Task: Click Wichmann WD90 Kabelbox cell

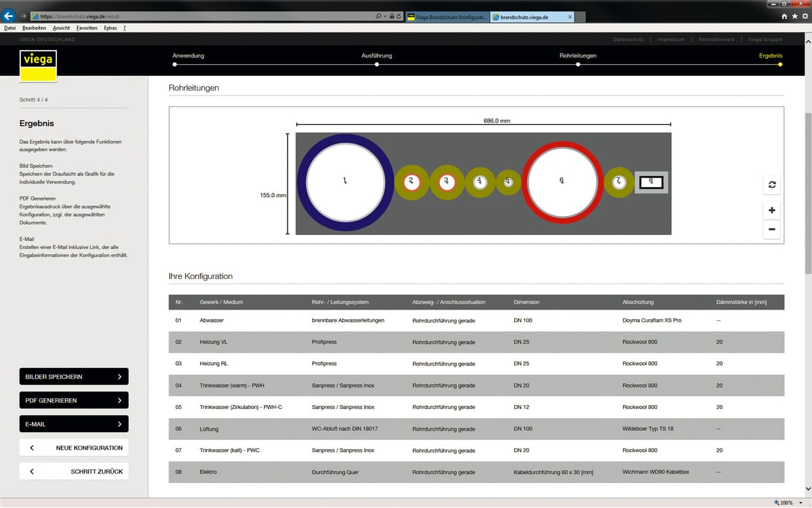Action: pos(656,472)
